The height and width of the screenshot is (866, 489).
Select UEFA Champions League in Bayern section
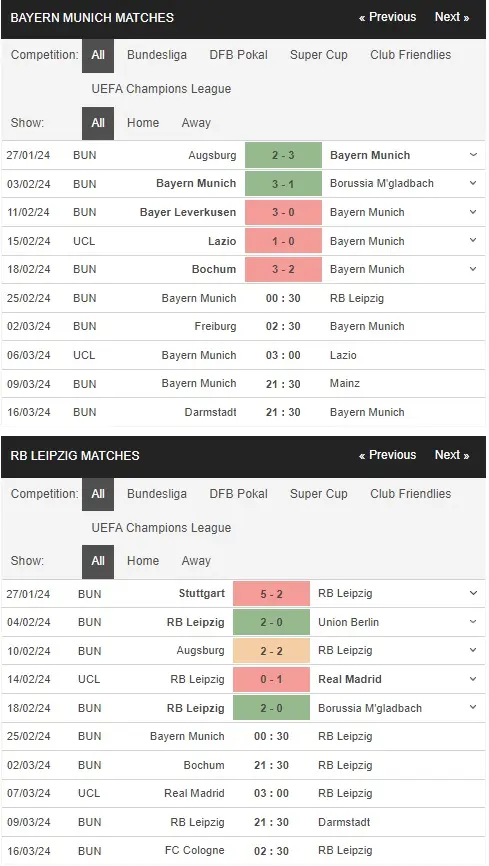(x=161, y=88)
